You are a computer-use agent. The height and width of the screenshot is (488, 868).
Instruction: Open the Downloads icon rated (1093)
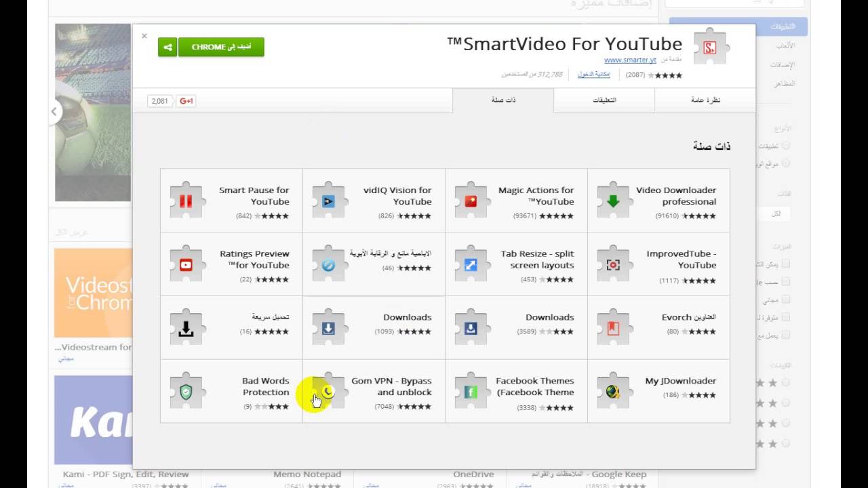pyautogui.click(x=328, y=328)
